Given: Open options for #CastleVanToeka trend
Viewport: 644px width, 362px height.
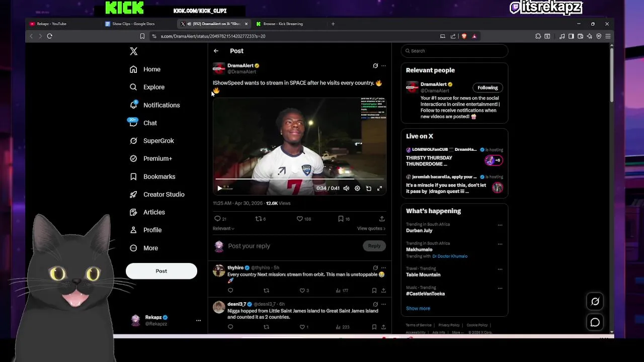Looking at the screenshot, I should pos(500,289).
